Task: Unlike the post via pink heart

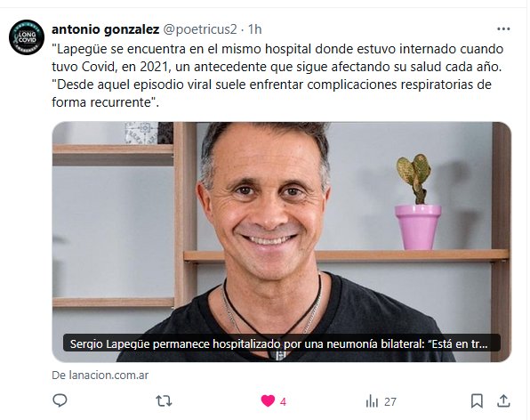Action: (x=268, y=401)
